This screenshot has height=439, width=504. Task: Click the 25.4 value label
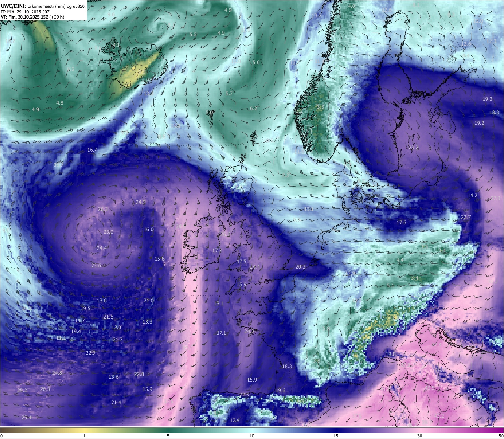(x=26, y=417)
